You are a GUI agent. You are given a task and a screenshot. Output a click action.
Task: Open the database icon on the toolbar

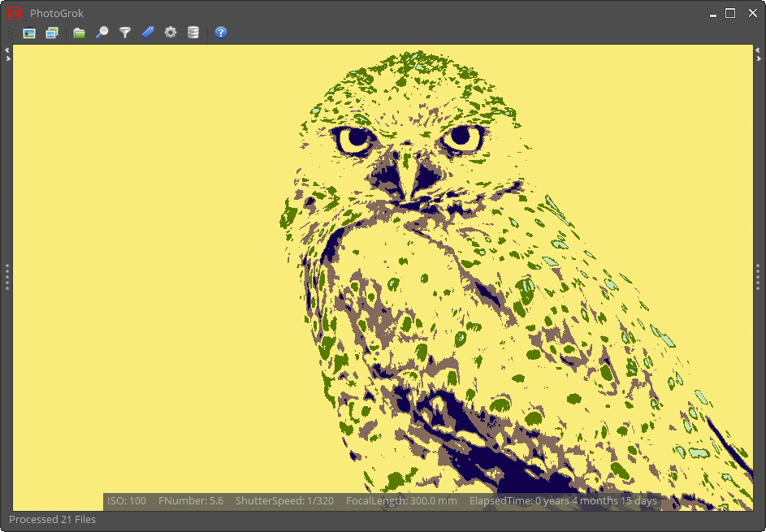pyautogui.click(x=193, y=32)
